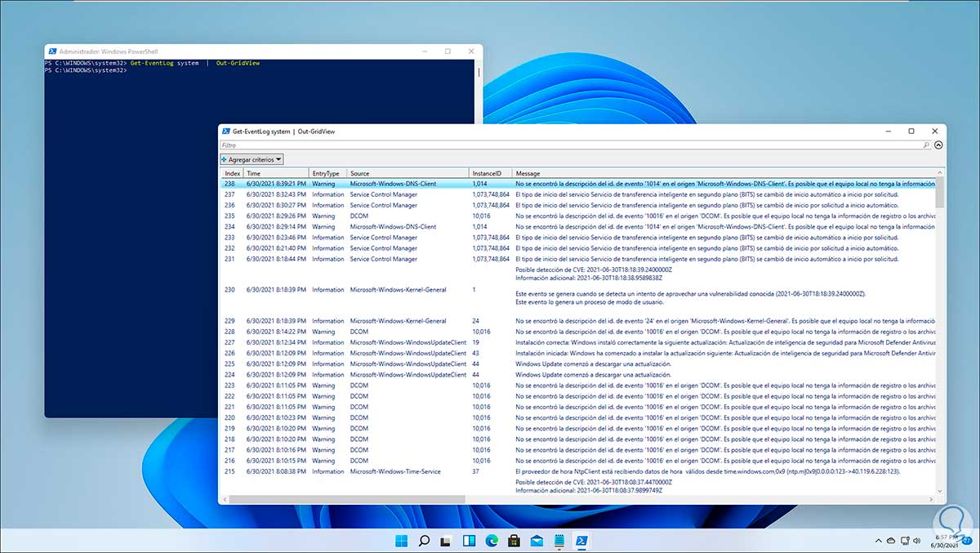Click the PowerShell prompt line

[86, 70]
